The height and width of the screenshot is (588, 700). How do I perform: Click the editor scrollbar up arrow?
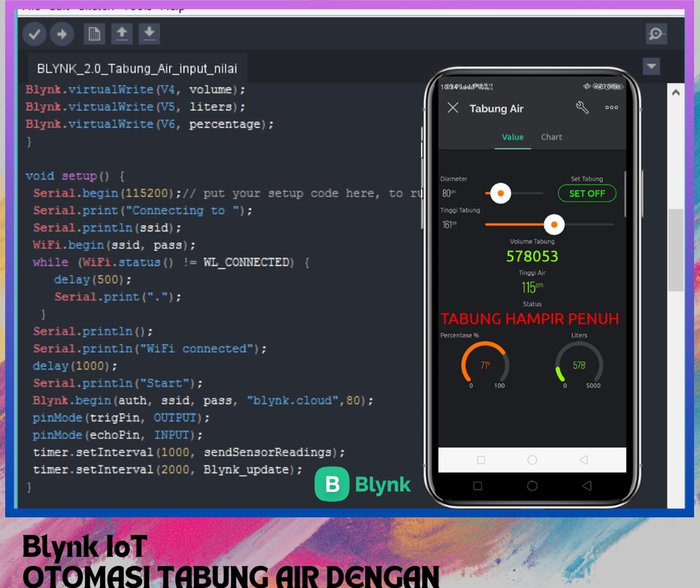[676, 93]
